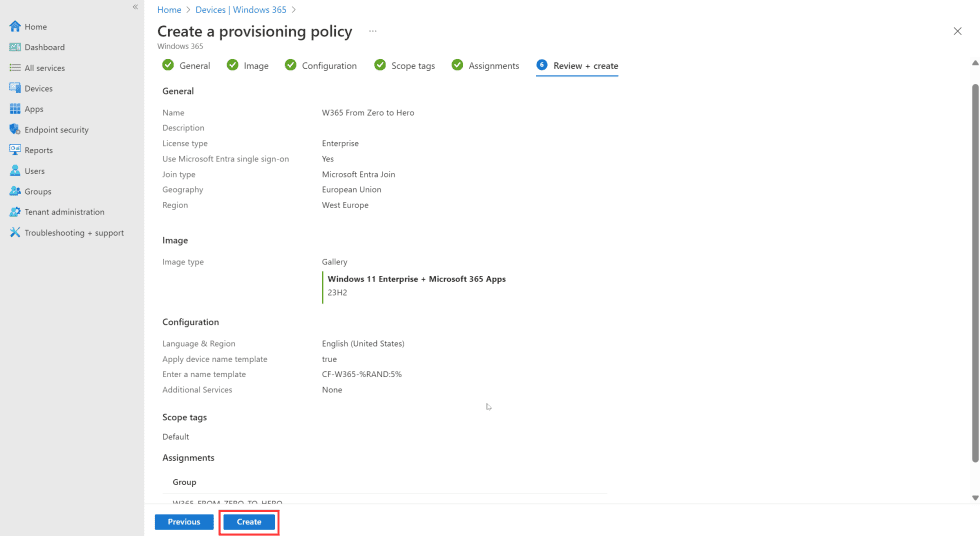Select the Scope tags tab
980x536 pixels.
pos(405,66)
